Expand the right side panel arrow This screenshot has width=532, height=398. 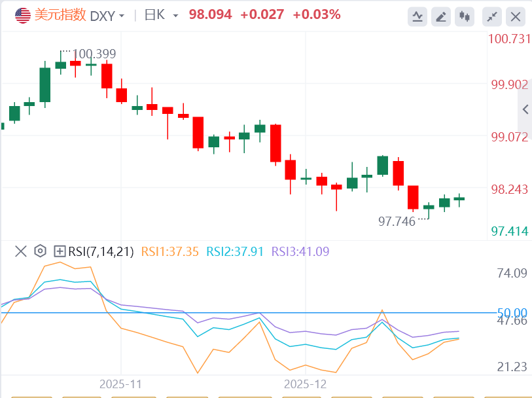click(x=524, y=109)
